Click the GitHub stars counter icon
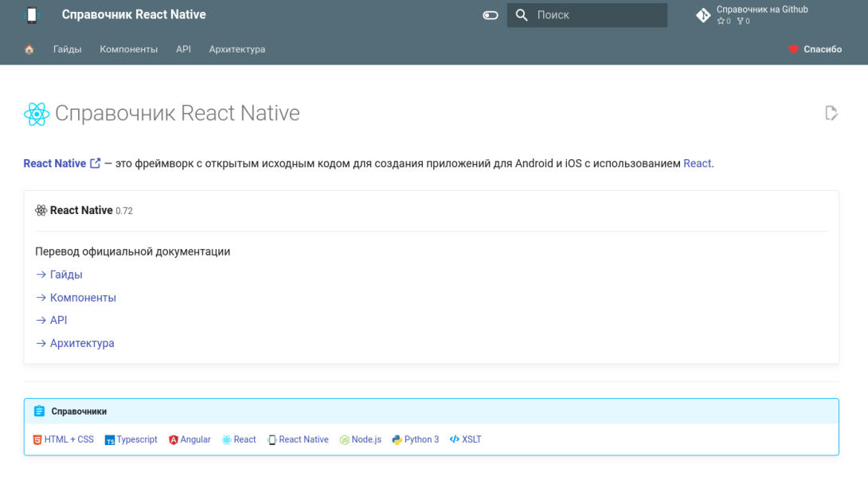The image size is (868, 480). pyautogui.click(x=721, y=21)
